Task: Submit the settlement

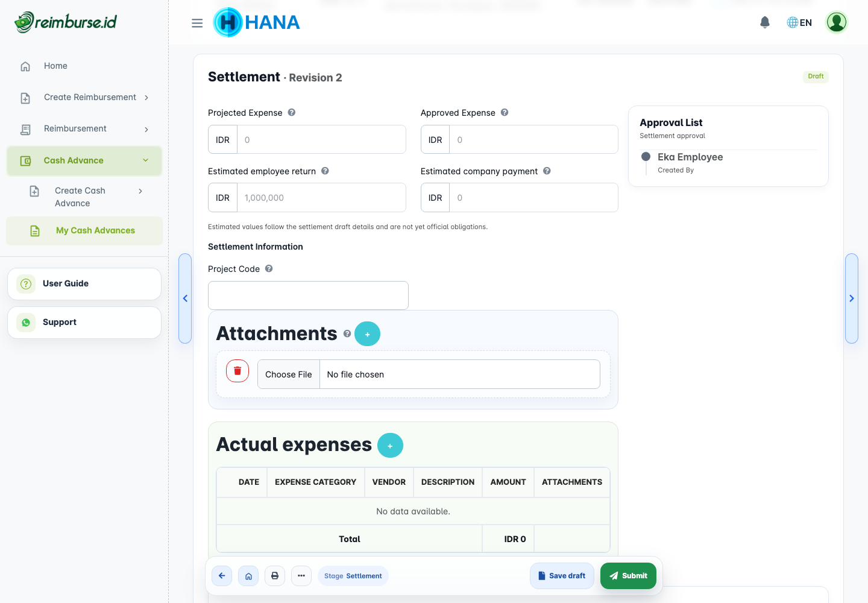Action: pyautogui.click(x=628, y=576)
